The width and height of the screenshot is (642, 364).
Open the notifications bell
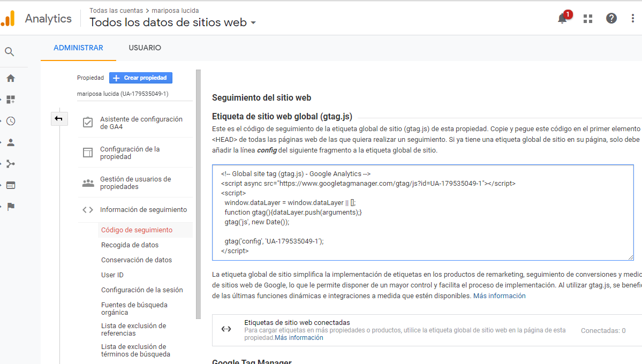coord(563,18)
